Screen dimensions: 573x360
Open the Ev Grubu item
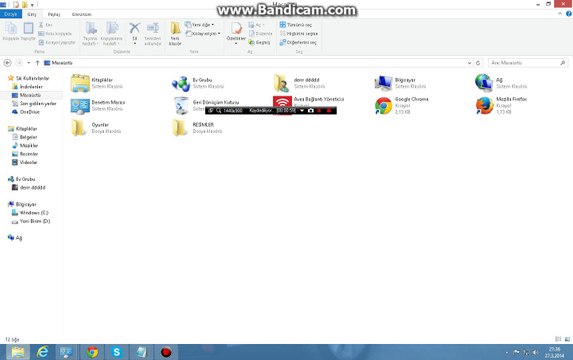point(198,83)
